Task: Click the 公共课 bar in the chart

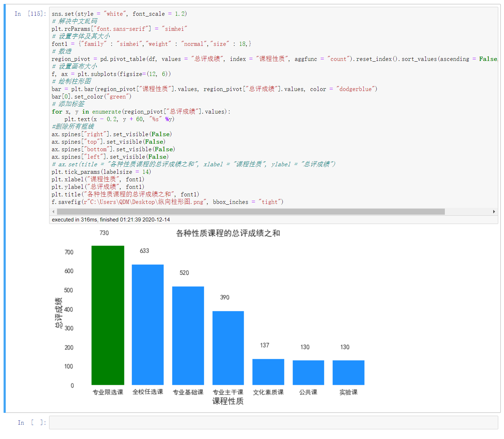Action: point(308,373)
